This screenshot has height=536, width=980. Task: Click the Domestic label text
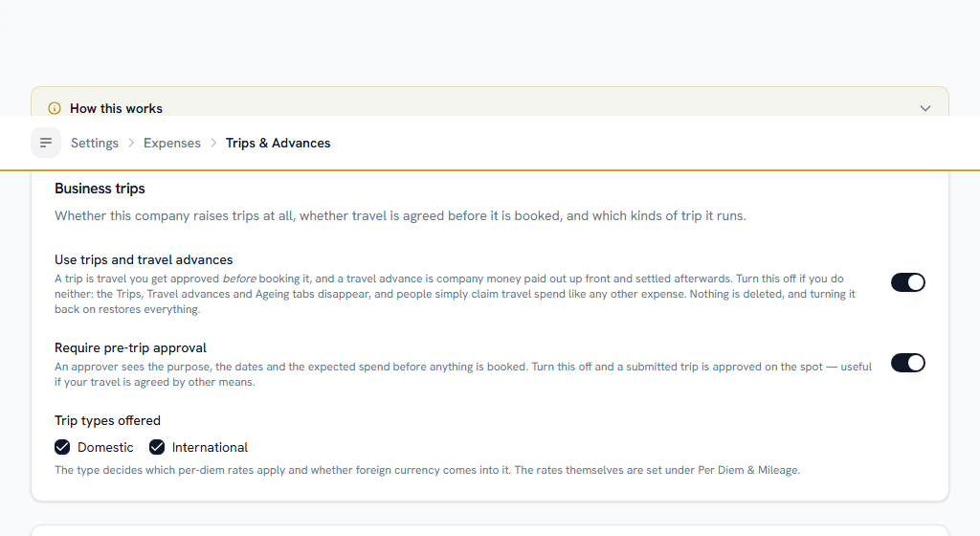pos(105,447)
